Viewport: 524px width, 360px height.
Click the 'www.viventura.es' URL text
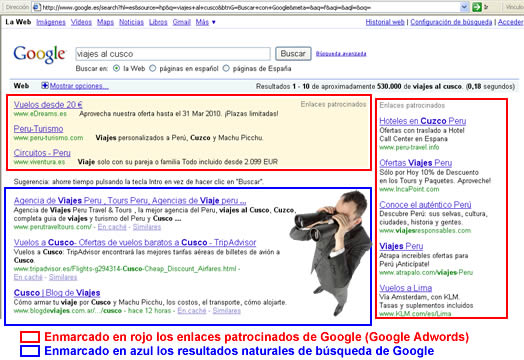(39, 162)
